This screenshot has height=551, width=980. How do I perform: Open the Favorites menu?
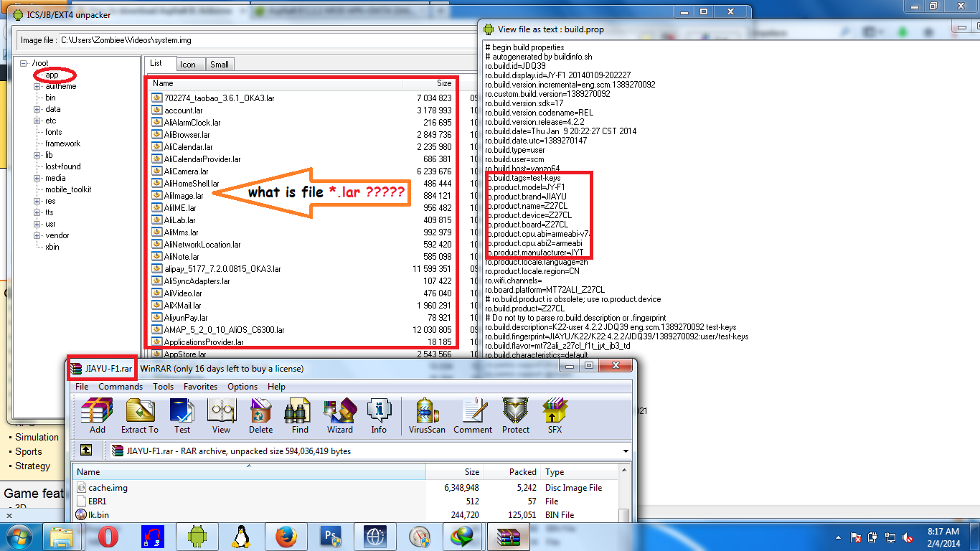(x=200, y=386)
